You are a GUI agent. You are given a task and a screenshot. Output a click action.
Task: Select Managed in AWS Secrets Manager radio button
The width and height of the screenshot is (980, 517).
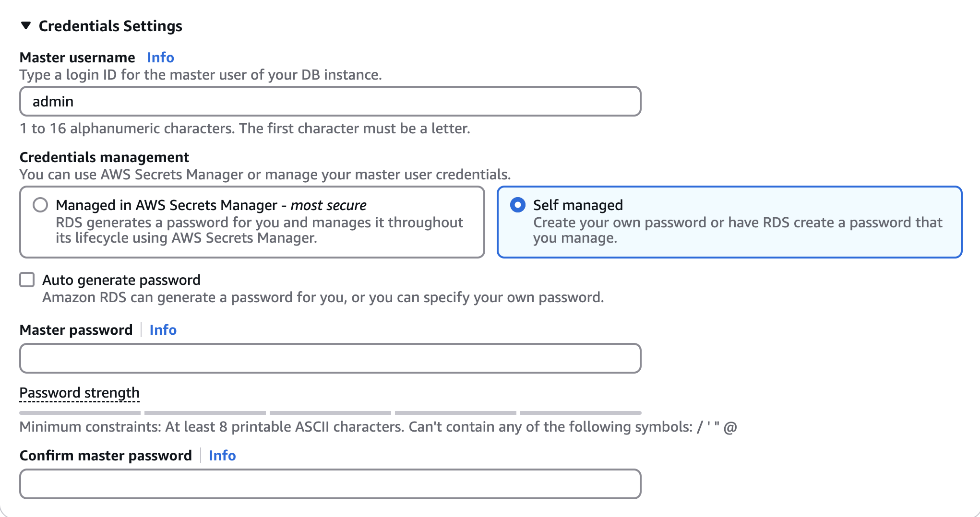(40, 205)
